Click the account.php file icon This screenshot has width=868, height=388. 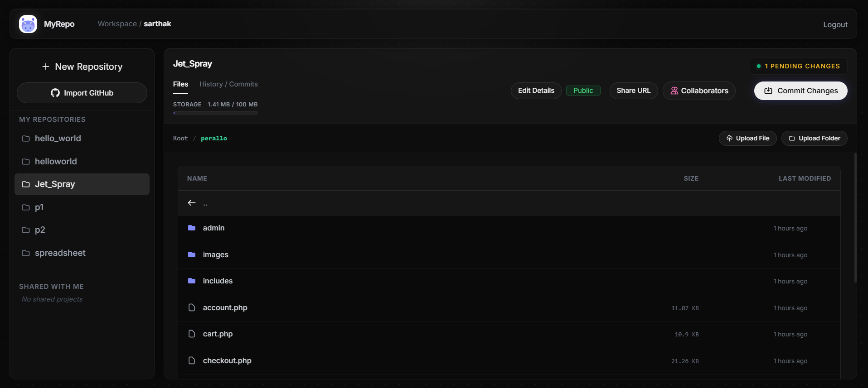tap(192, 307)
